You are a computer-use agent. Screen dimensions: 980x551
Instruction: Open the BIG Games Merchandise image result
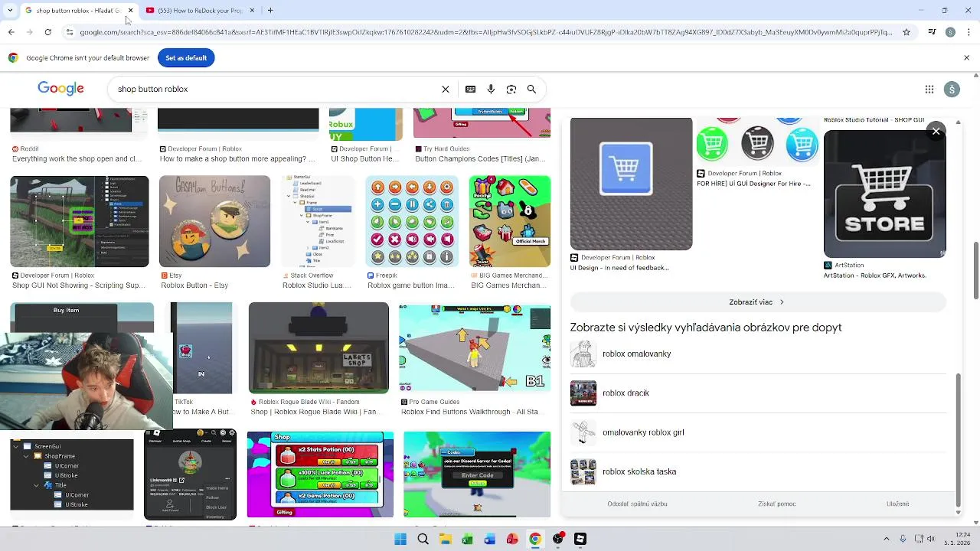[x=510, y=221]
